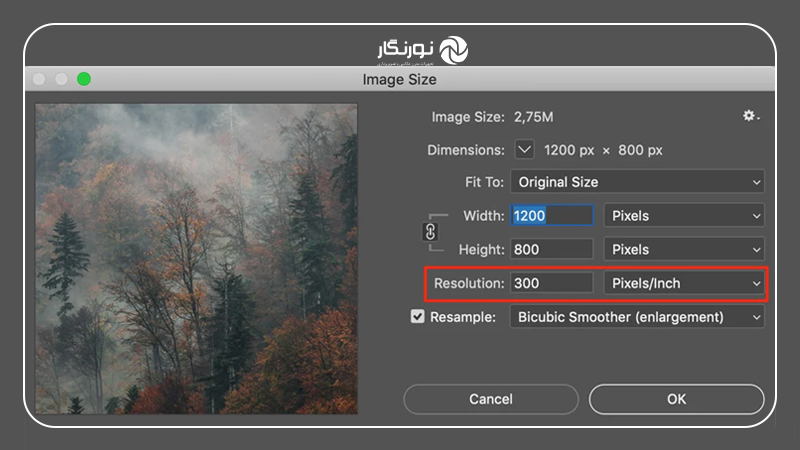The width and height of the screenshot is (800, 450).
Task: Change the Resolution Pixels/Inch unit dropdown
Action: pos(684,283)
